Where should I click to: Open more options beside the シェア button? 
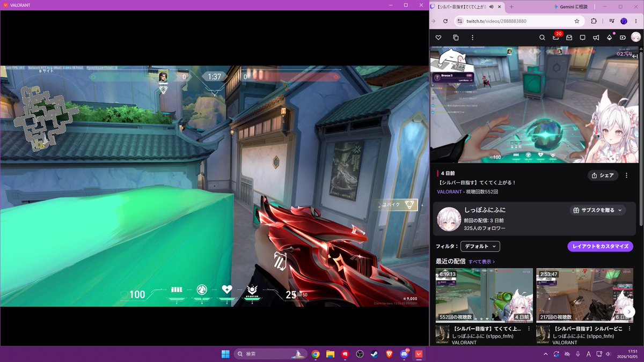click(x=626, y=175)
